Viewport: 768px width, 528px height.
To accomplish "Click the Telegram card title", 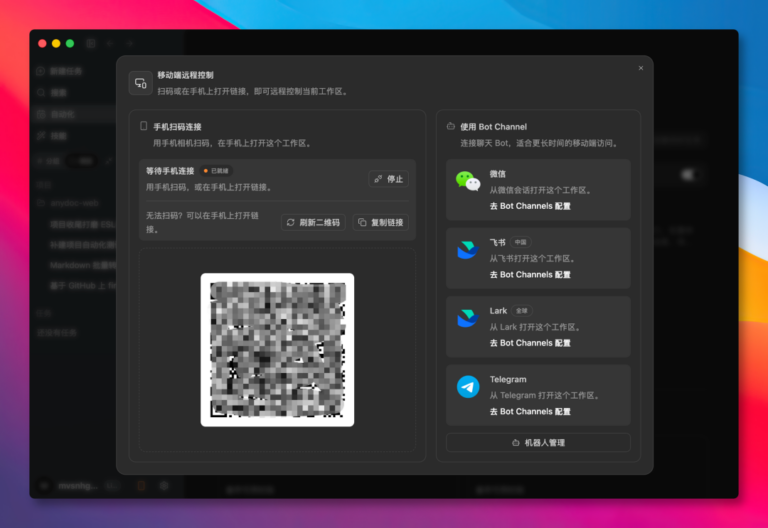I will (x=508, y=379).
